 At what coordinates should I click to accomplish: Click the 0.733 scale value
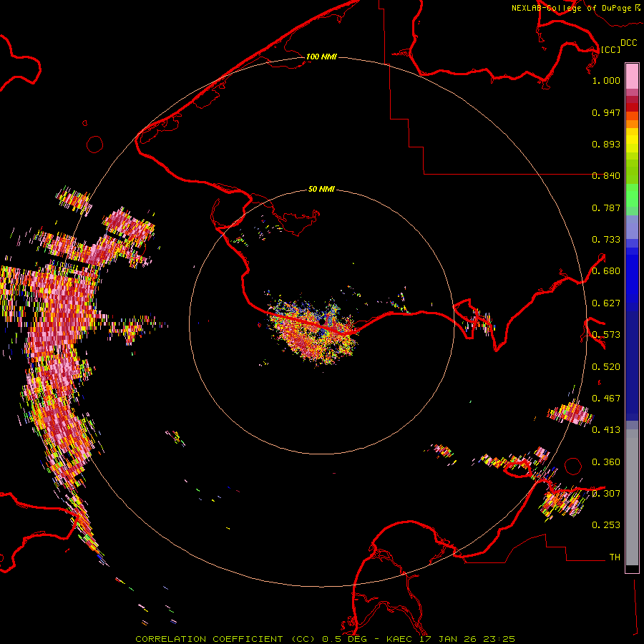pyautogui.click(x=606, y=240)
